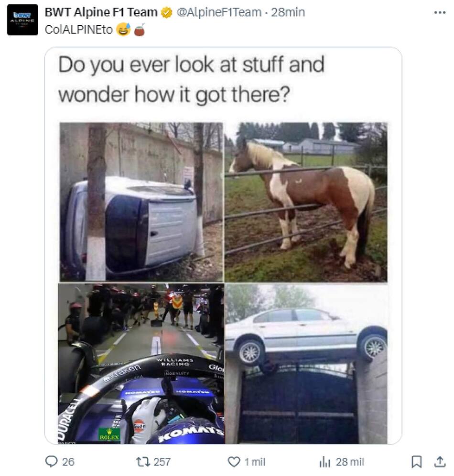View the tweet analytics bar-chart icon
Viewport: 454px width, 476px height.
pos(324,462)
